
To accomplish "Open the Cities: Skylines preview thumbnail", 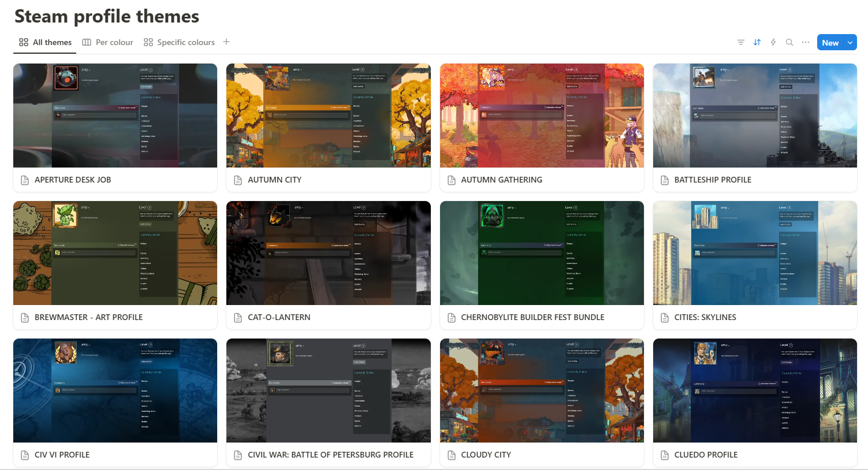I will point(755,253).
